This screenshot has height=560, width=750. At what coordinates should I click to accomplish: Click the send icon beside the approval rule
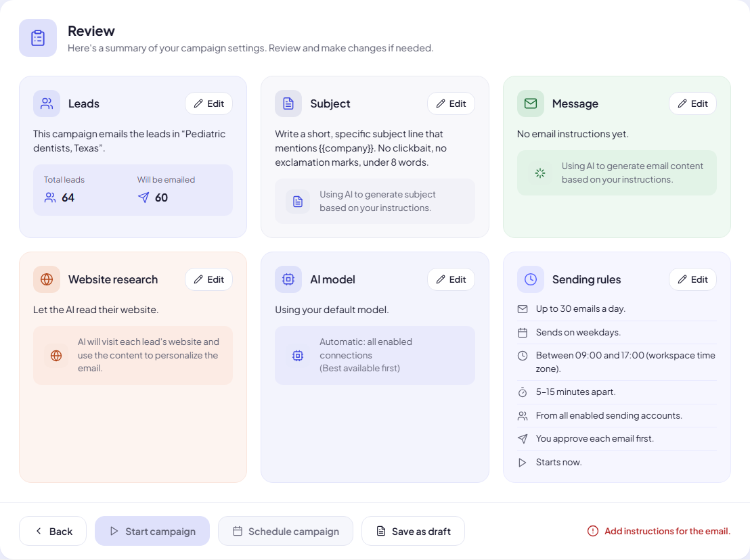(x=523, y=439)
